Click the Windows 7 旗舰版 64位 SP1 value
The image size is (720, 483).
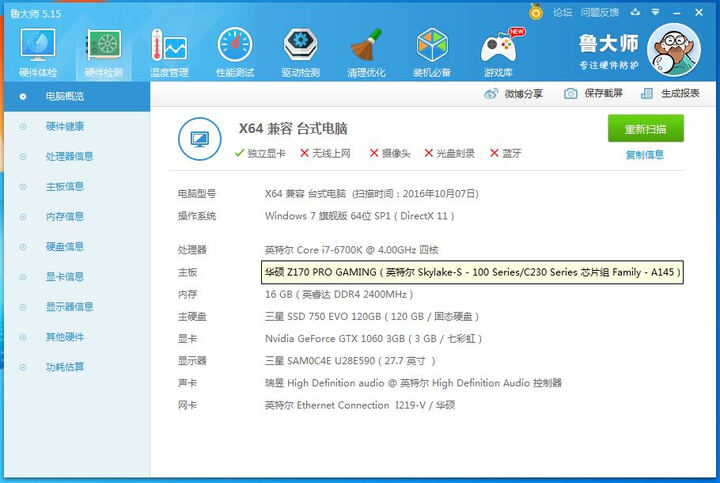[360, 216]
